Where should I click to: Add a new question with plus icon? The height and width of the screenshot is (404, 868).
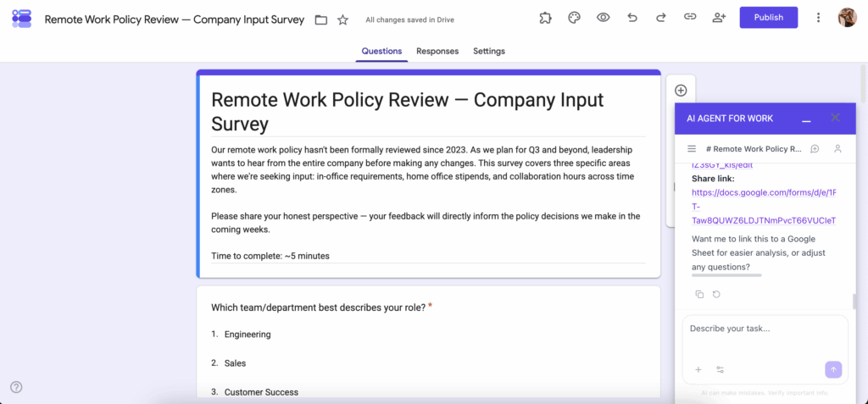tap(681, 91)
